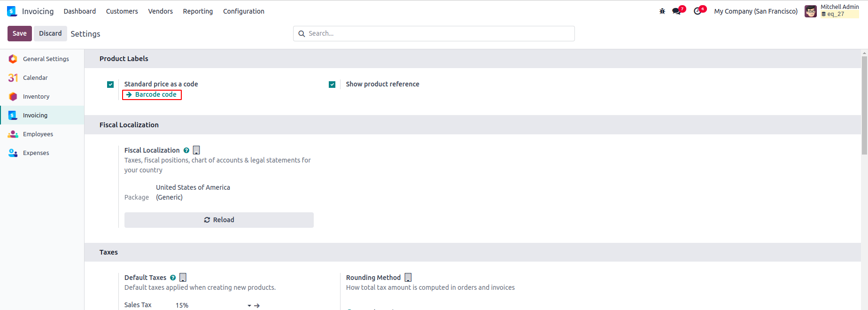The height and width of the screenshot is (310, 868).
Task: Open the activities clock icon
Action: tap(697, 11)
